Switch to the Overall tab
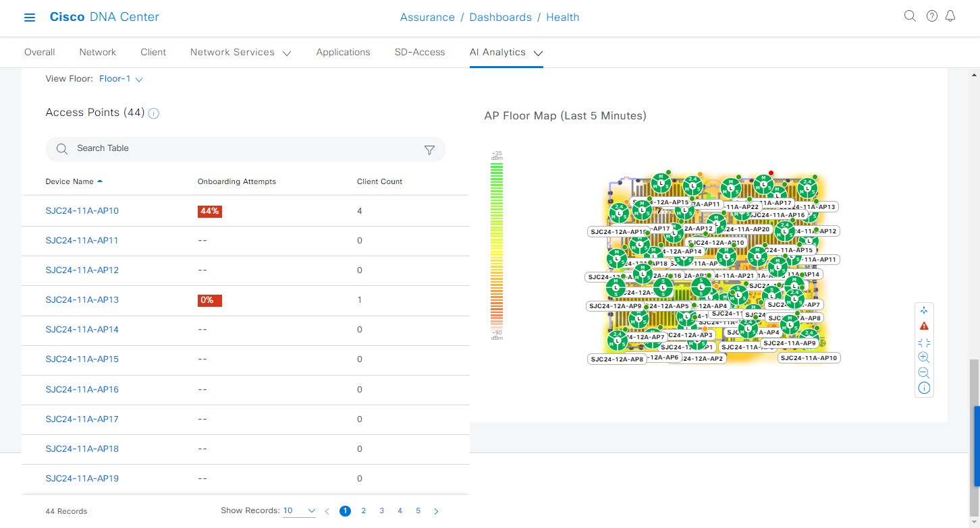980x528 pixels. tap(39, 52)
